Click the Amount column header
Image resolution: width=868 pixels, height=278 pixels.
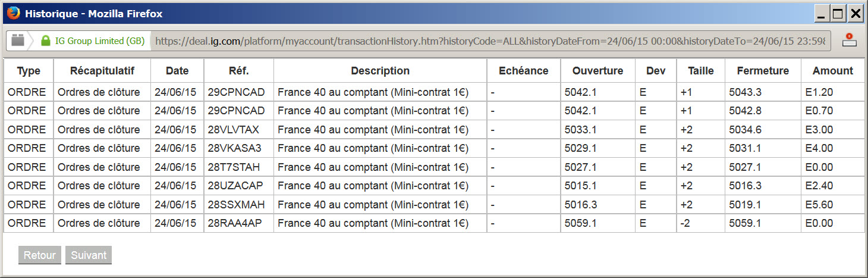pyautogui.click(x=832, y=71)
